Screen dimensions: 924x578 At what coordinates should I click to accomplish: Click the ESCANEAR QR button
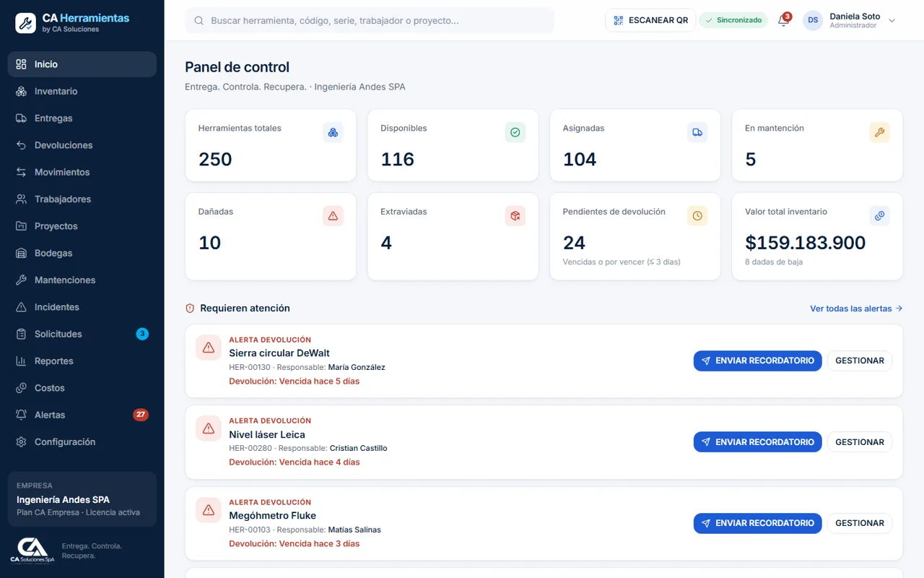(650, 20)
